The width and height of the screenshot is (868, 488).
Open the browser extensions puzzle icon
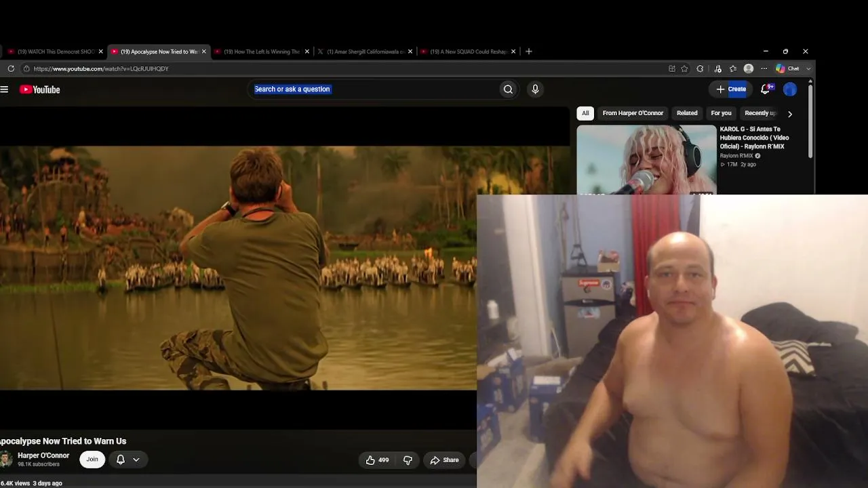coord(700,68)
